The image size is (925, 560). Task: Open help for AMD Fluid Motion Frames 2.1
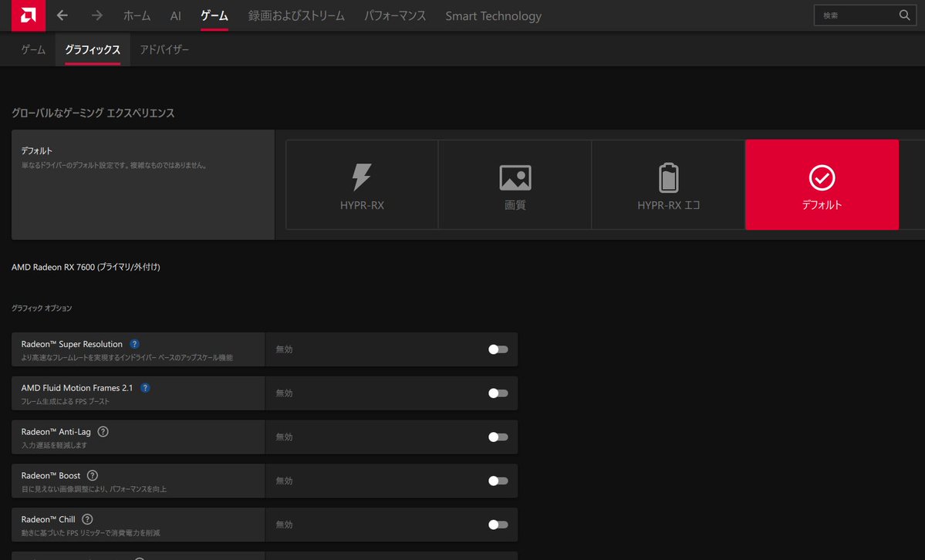[145, 388]
